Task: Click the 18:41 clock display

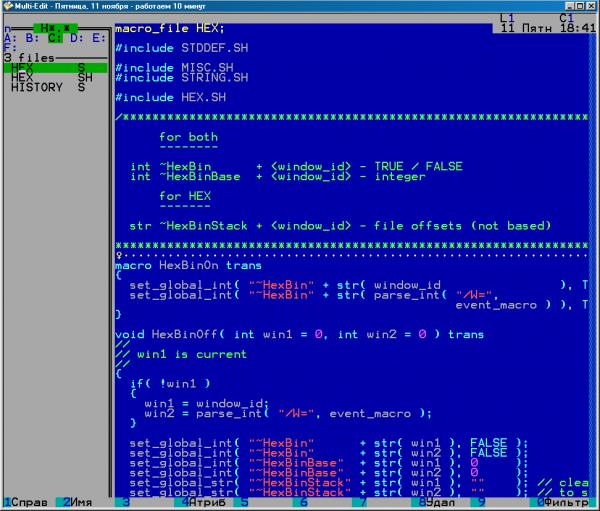Action: click(x=576, y=28)
